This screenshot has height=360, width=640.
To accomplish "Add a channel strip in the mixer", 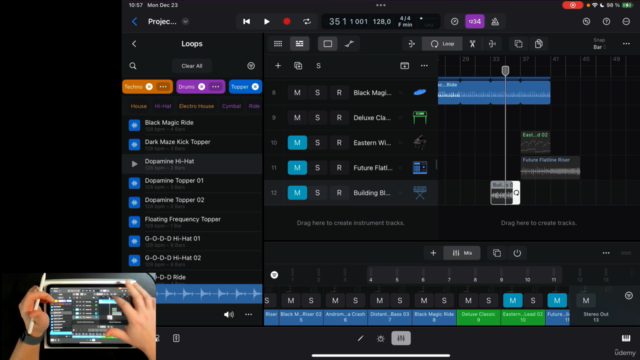I will coord(433,253).
